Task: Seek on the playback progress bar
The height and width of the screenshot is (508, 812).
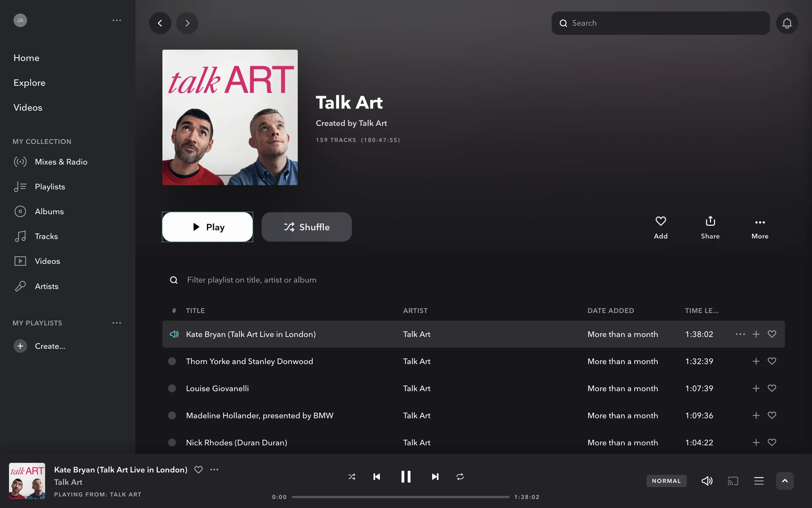Action: tap(401, 497)
